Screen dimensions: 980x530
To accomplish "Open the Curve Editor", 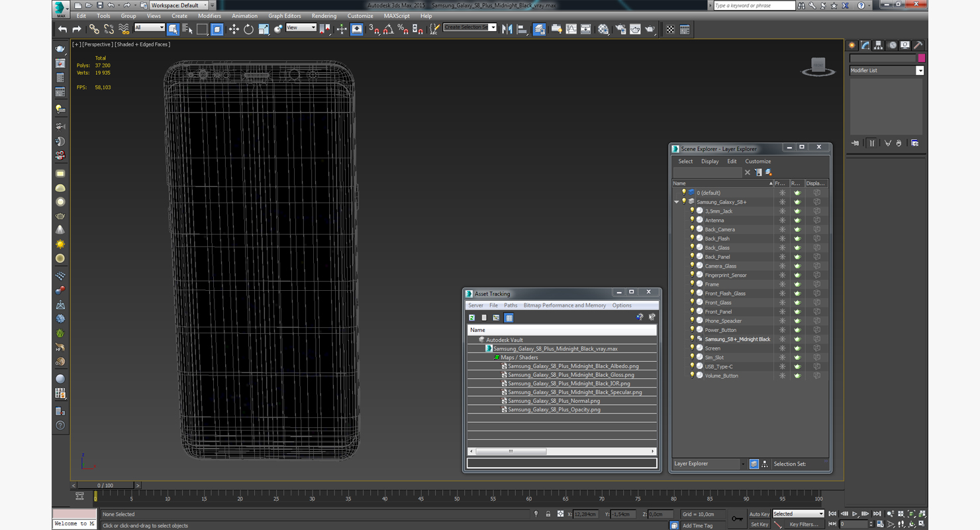I will coord(571,29).
